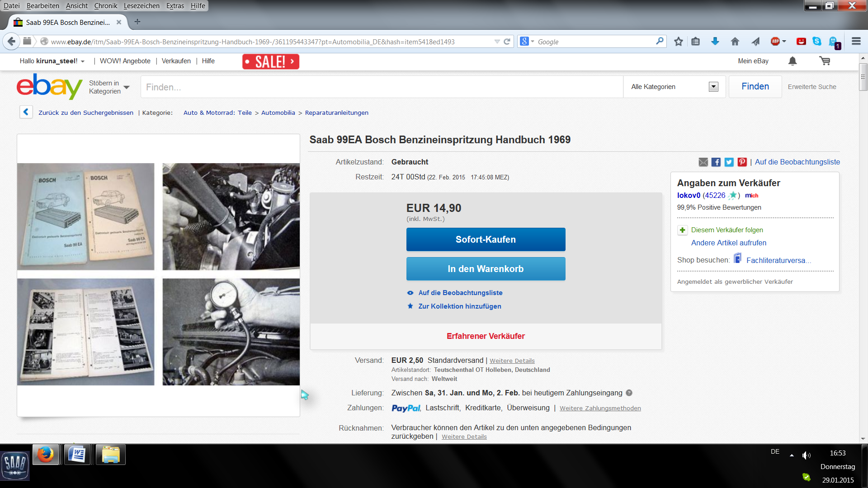Open the bookmarks list icon
The width and height of the screenshot is (868, 488).
[x=696, y=42]
